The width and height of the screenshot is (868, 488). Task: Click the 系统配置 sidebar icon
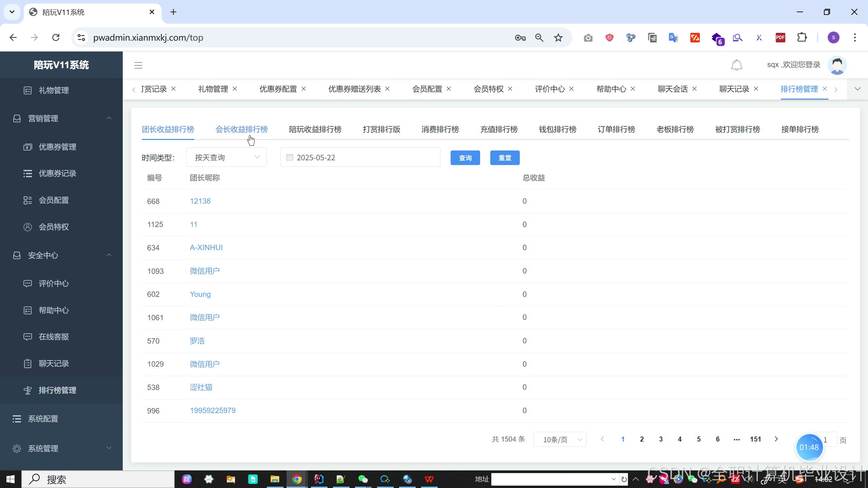coord(17,419)
